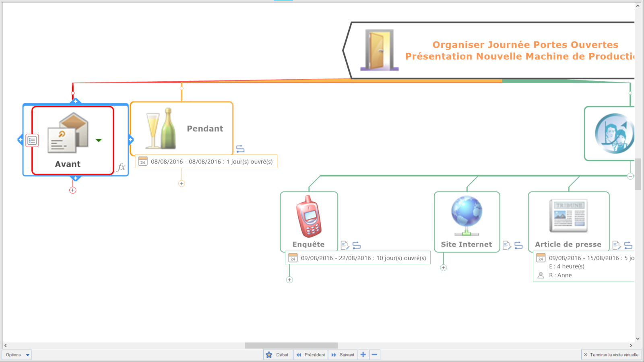Click the relationship icon next to Pendant
The image size is (644, 362).
pyautogui.click(x=240, y=149)
